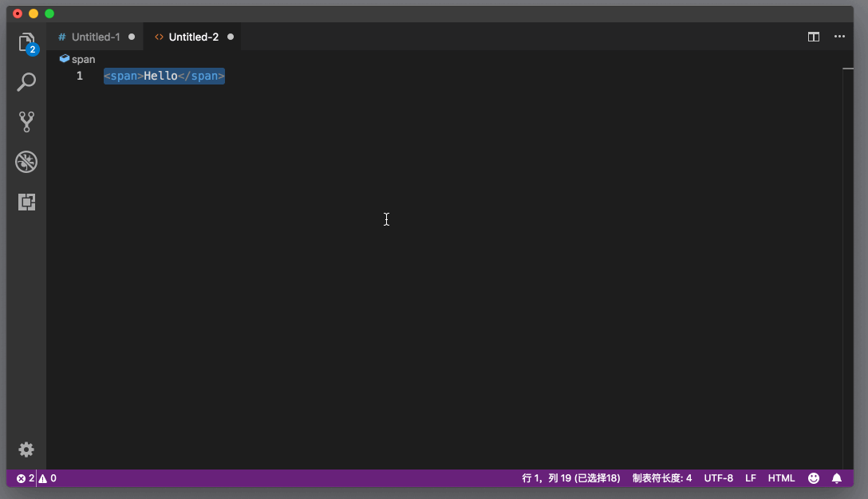
Task: Split the editor to the right
Action: pos(813,37)
